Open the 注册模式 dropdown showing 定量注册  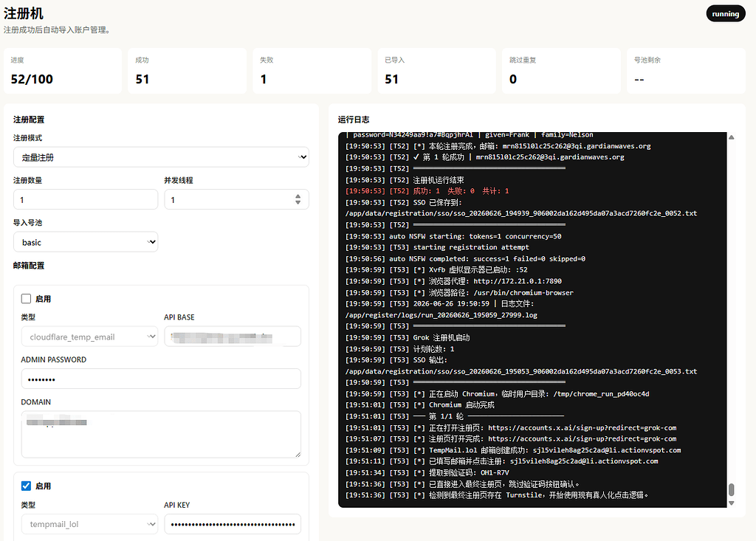(161, 157)
